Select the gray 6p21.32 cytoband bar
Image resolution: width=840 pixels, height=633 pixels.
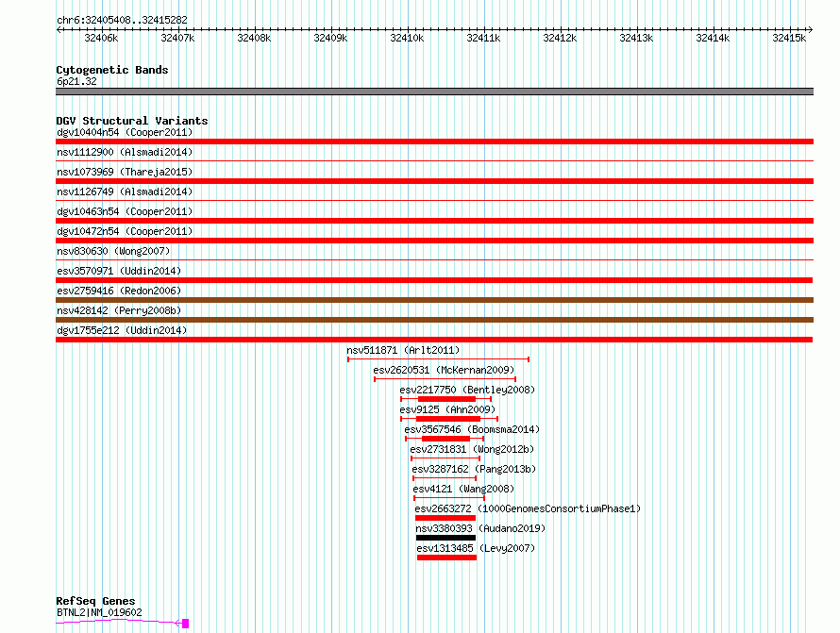coord(434,92)
